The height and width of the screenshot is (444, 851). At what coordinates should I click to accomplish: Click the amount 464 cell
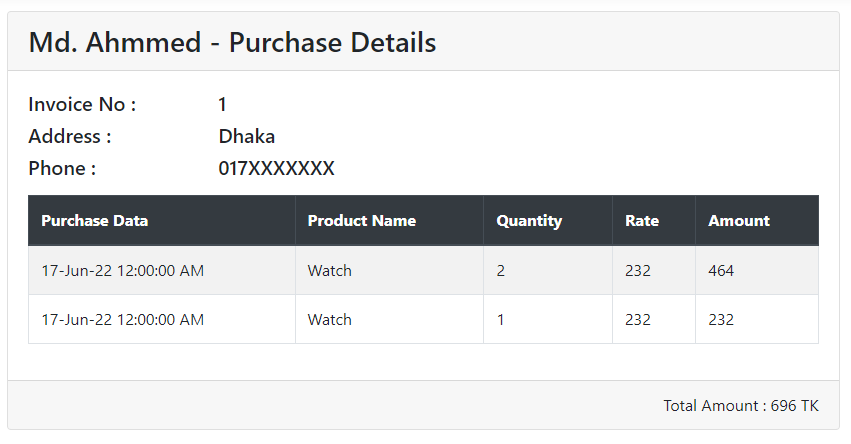coord(757,270)
